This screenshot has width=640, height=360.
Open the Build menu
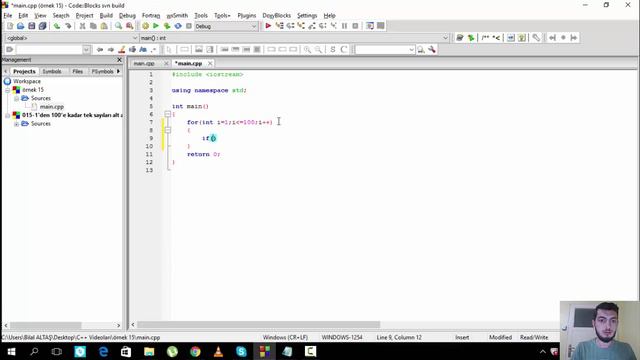pos(106,16)
